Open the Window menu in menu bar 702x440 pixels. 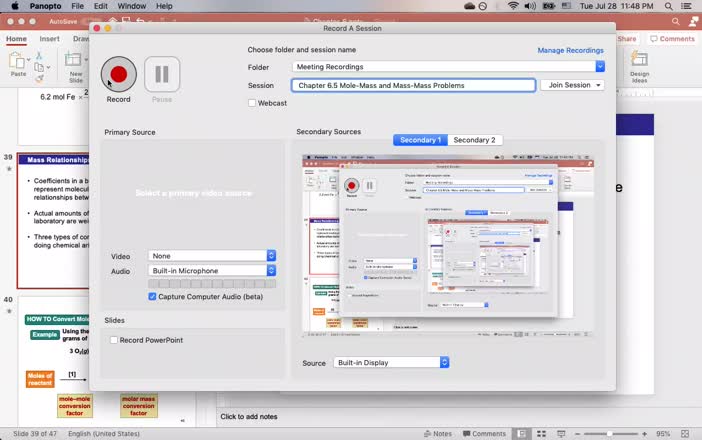tap(131, 6)
